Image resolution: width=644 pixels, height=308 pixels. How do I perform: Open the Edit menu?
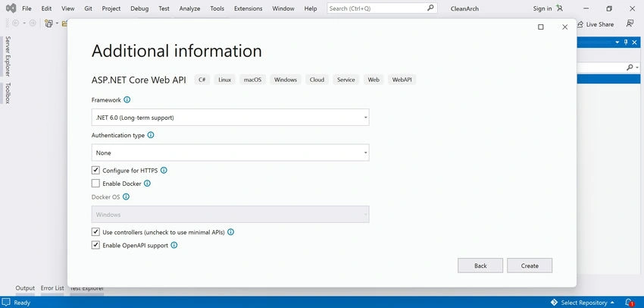click(x=46, y=8)
